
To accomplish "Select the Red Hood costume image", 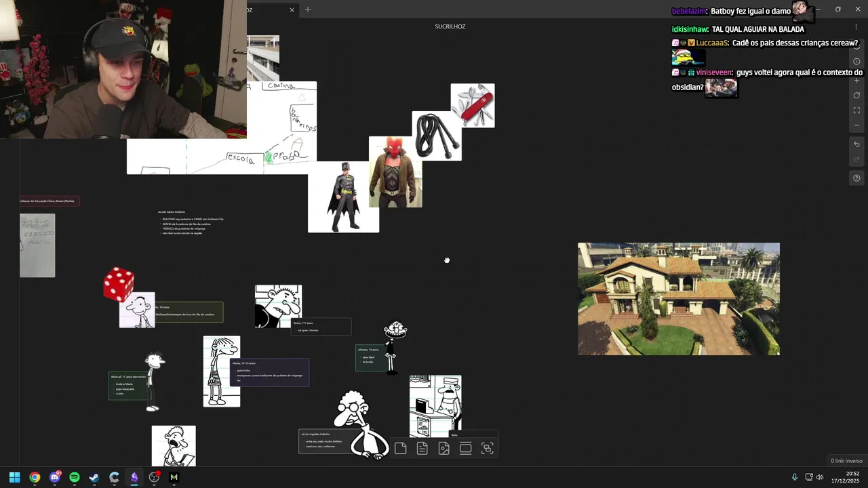I will click(395, 172).
